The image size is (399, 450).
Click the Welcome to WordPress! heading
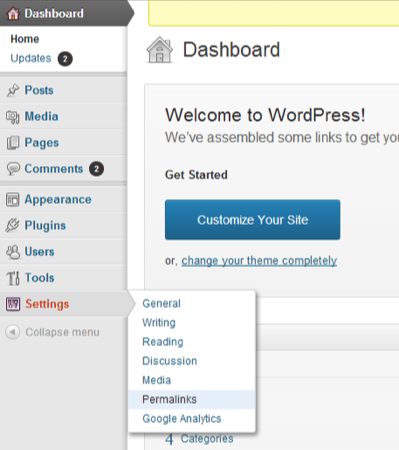coord(265,115)
